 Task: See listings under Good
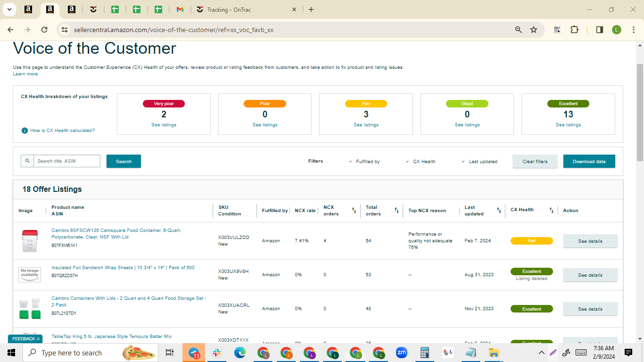467,125
